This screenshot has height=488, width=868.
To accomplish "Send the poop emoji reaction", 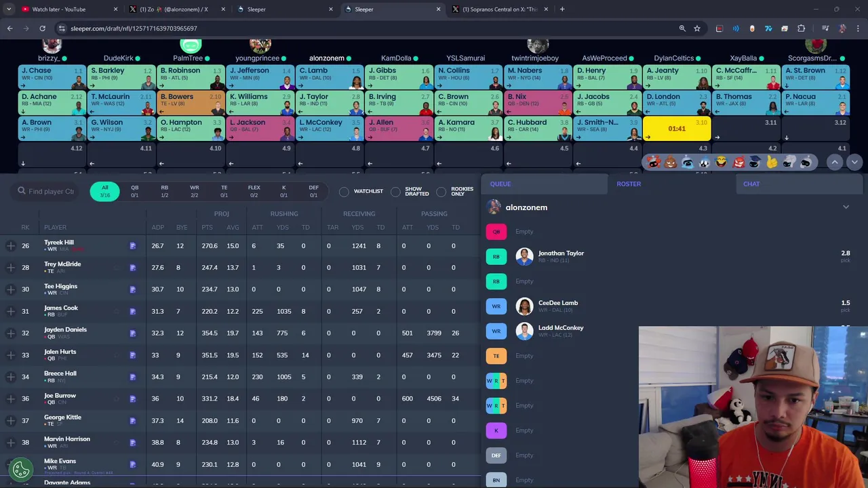I will point(670,162).
